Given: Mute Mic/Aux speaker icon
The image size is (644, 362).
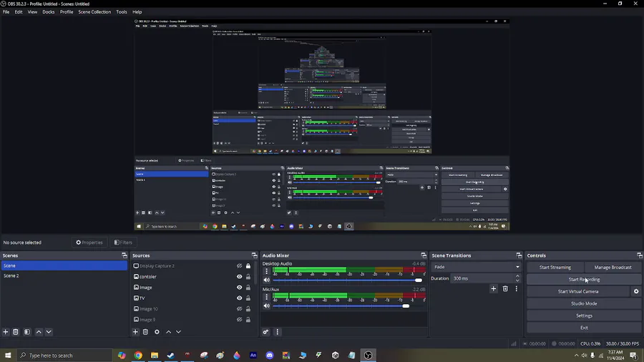Looking at the screenshot, I should click(x=267, y=305).
